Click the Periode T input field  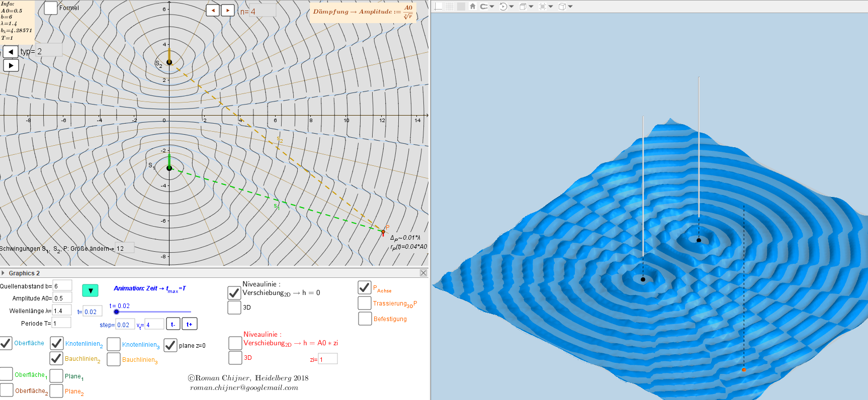tap(61, 323)
